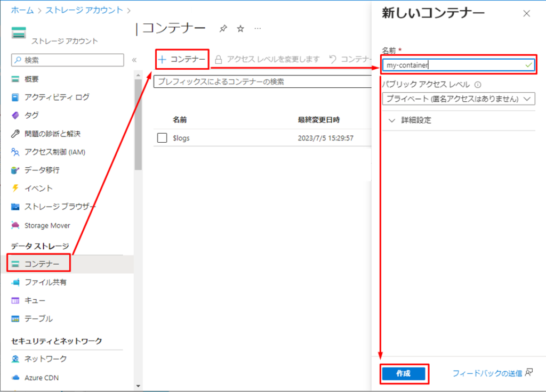546x392 pixels.
Task: Go to ストレージ アカウント breadcrumb link
Action: 84,10
